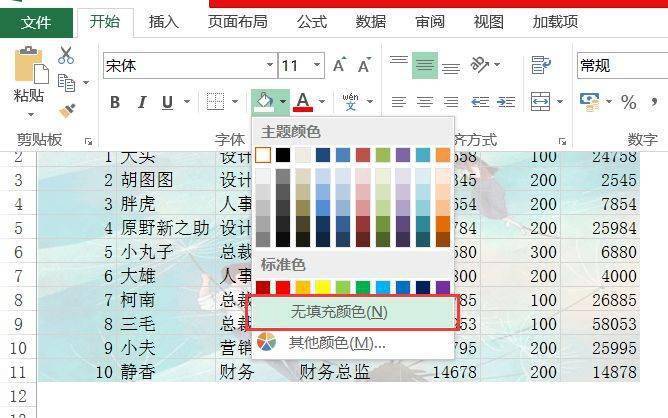Toggle Bold formatting

(x=115, y=102)
